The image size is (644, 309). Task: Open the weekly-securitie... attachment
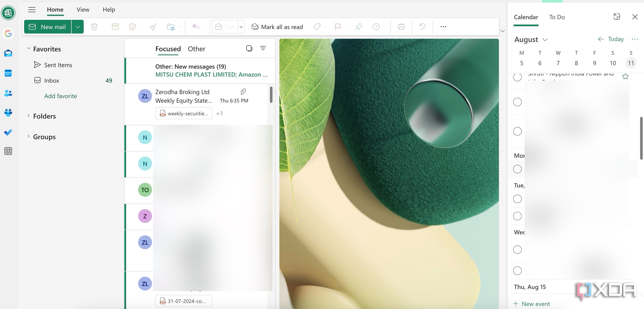(184, 113)
